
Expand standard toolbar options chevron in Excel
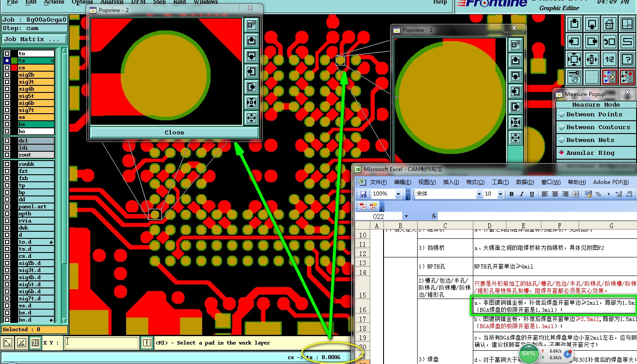click(408, 195)
